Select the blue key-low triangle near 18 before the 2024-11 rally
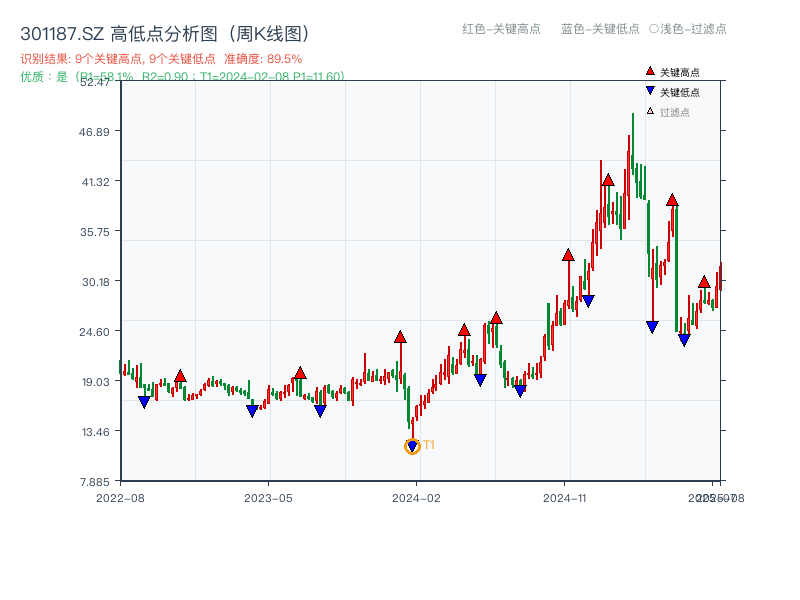Screen dimensions: 800x600 tap(520, 391)
